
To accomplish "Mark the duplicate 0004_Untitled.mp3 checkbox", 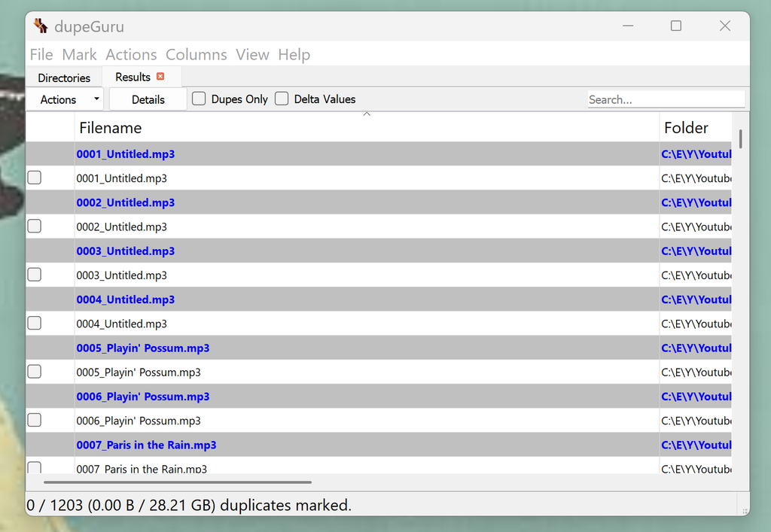I will (35, 324).
